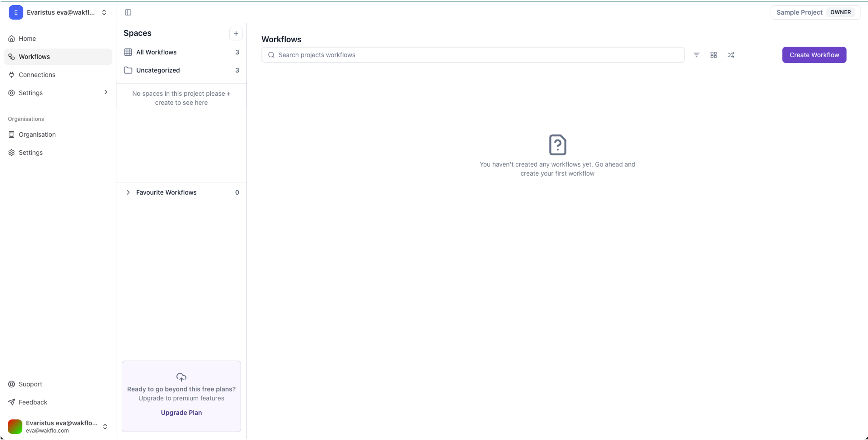Select All Workflows space

coord(156,52)
